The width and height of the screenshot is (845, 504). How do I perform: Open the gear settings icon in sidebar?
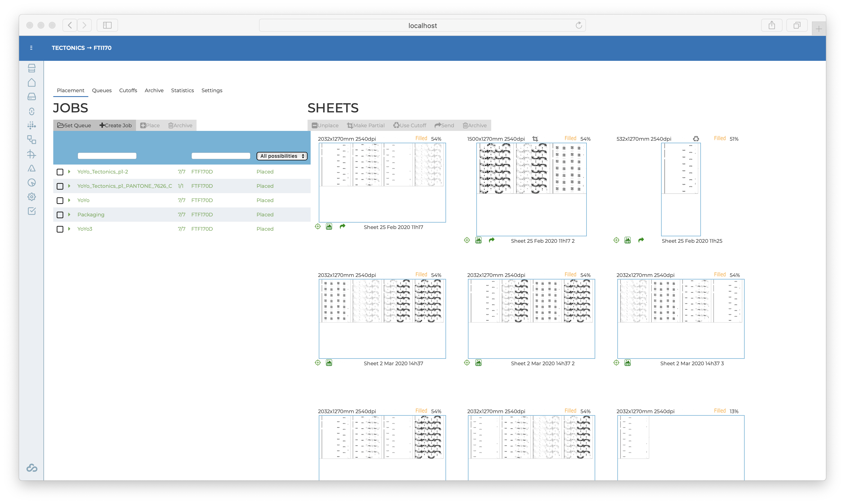(x=32, y=197)
